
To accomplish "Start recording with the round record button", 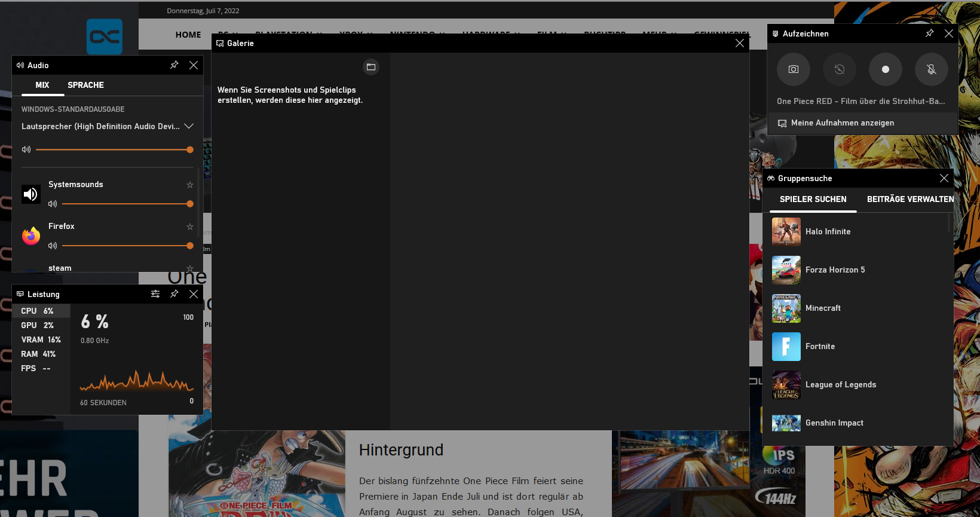I will (885, 69).
